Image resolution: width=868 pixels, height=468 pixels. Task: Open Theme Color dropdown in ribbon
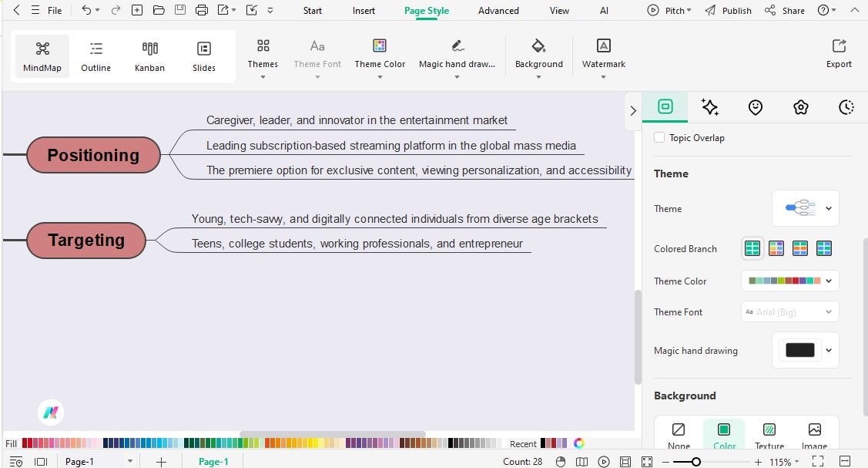[x=380, y=58]
